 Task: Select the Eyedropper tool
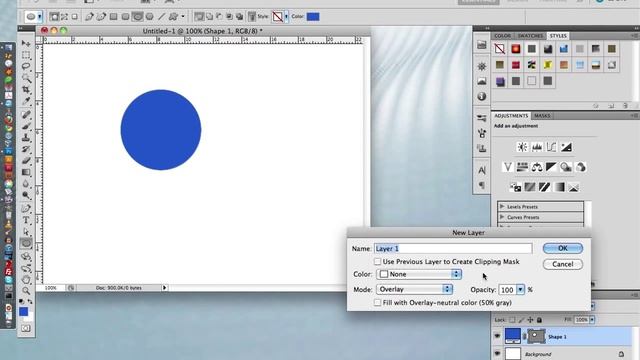pos(26,101)
